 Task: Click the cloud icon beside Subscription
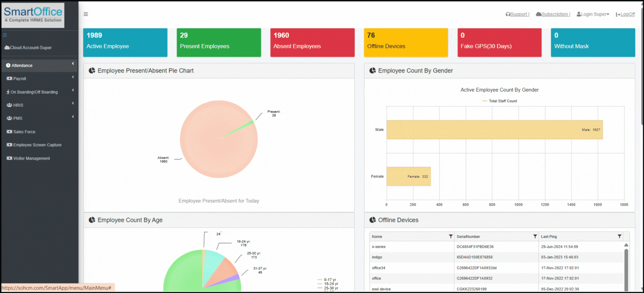[x=539, y=14]
